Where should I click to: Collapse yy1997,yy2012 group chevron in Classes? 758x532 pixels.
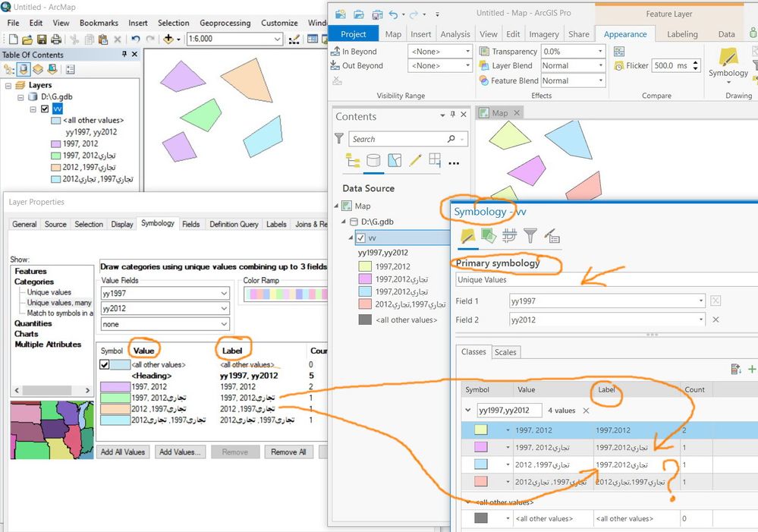click(468, 410)
